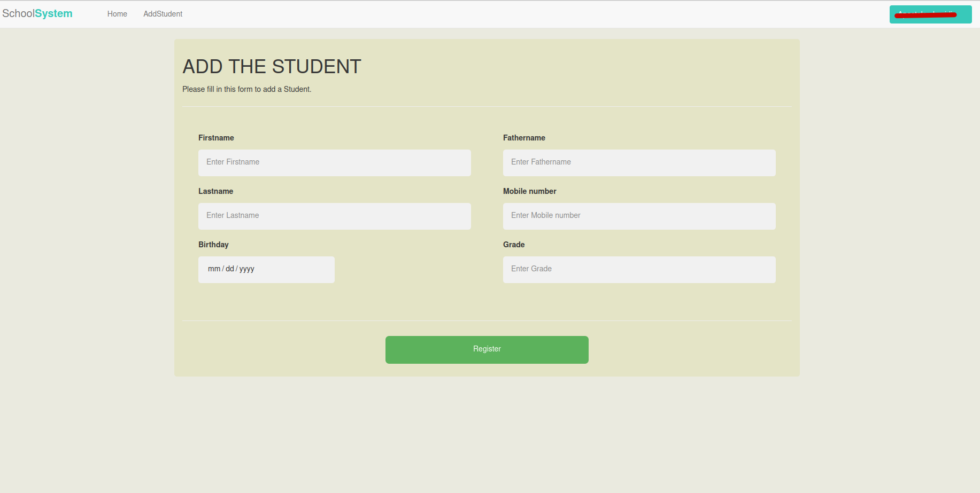
Task: Click inside the Enter Mobile number field
Action: (639, 216)
